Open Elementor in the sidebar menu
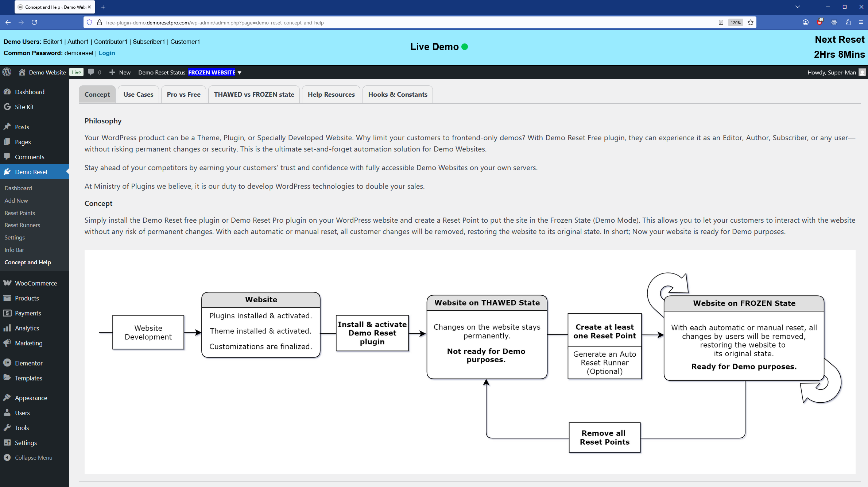 (x=28, y=363)
